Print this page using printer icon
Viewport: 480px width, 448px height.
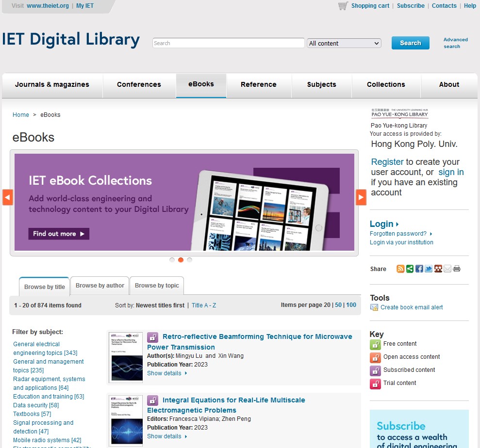point(457,269)
